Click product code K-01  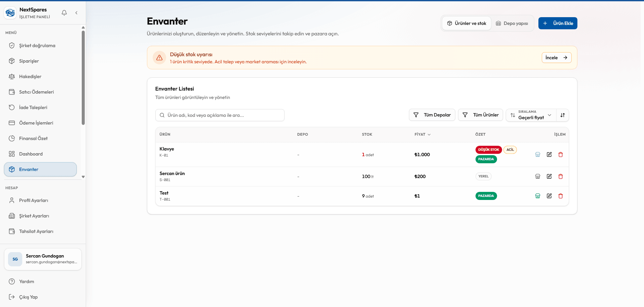[164, 155]
